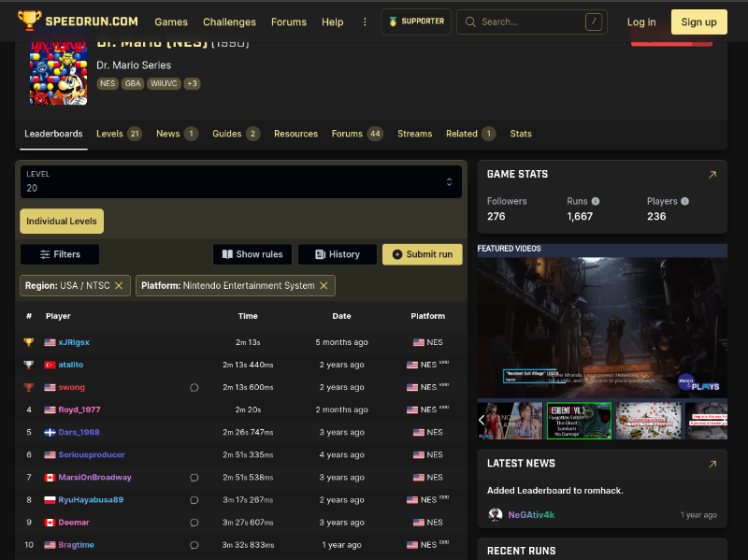Open floyd_1977's player profile
Screen dimensions: 748x560
pos(79,409)
